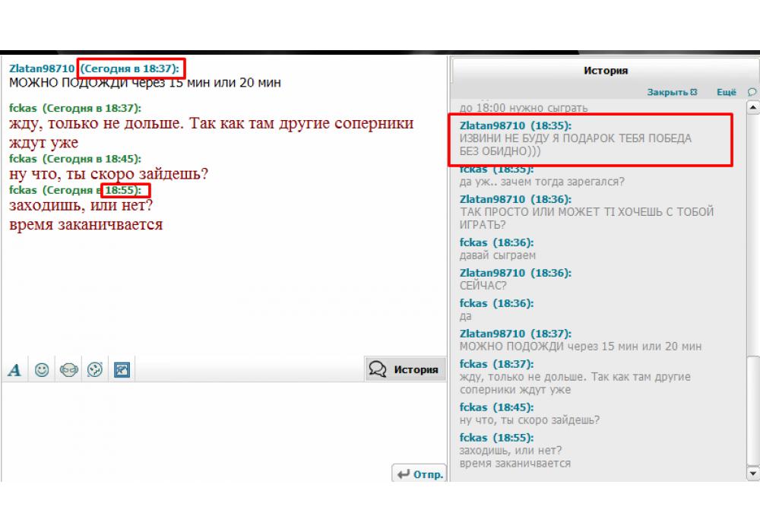Expand more history with Ещё link
This screenshot has width=760, height=532.
pos(726,92)
